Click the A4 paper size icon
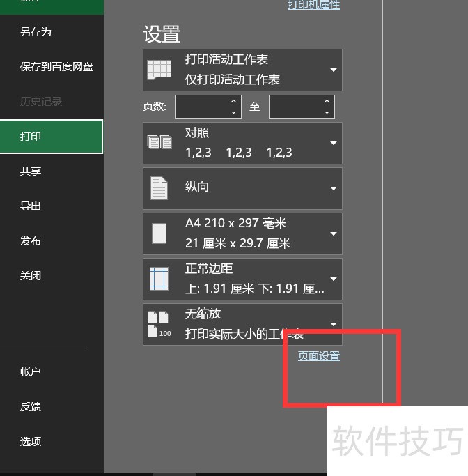 pos(159,233)
